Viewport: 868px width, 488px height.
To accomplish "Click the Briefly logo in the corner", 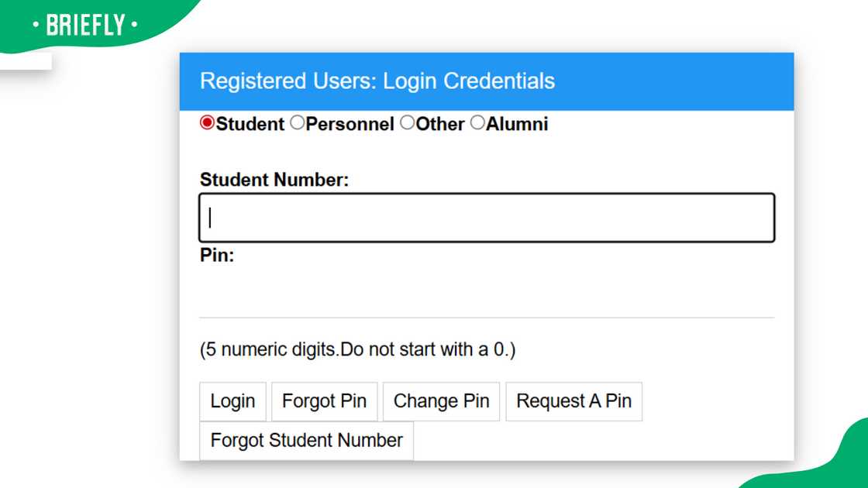I will click(x=85, y=26).
